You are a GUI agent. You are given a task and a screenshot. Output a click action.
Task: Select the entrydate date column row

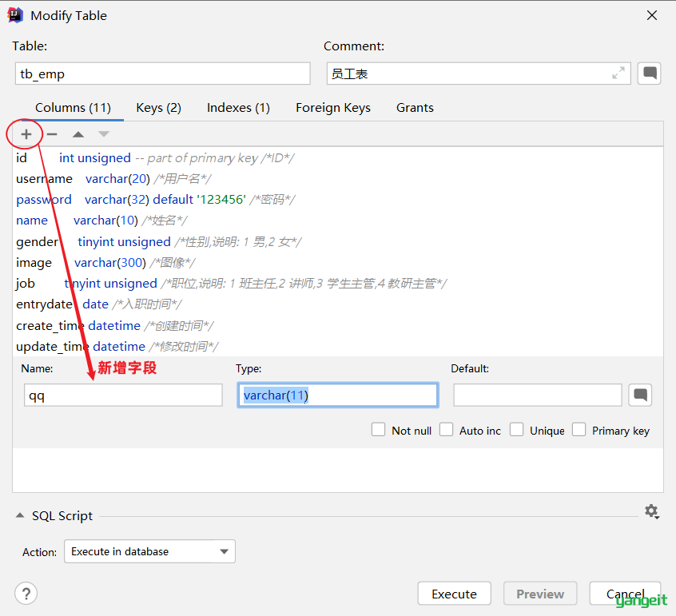pos(337,304)
